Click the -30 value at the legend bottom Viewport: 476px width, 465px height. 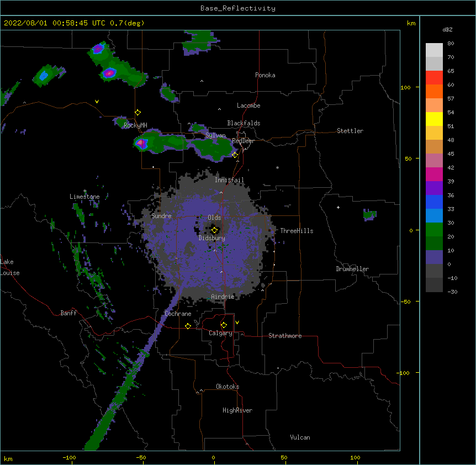(x=452, y=292)
